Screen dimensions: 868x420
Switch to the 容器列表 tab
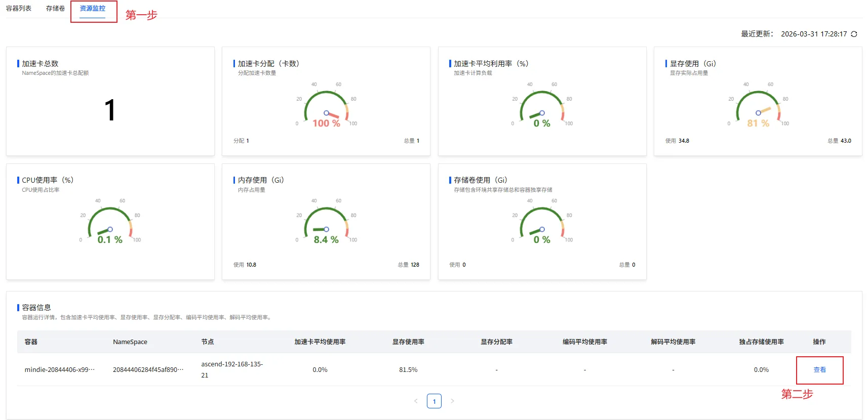[x=19, y=9]
